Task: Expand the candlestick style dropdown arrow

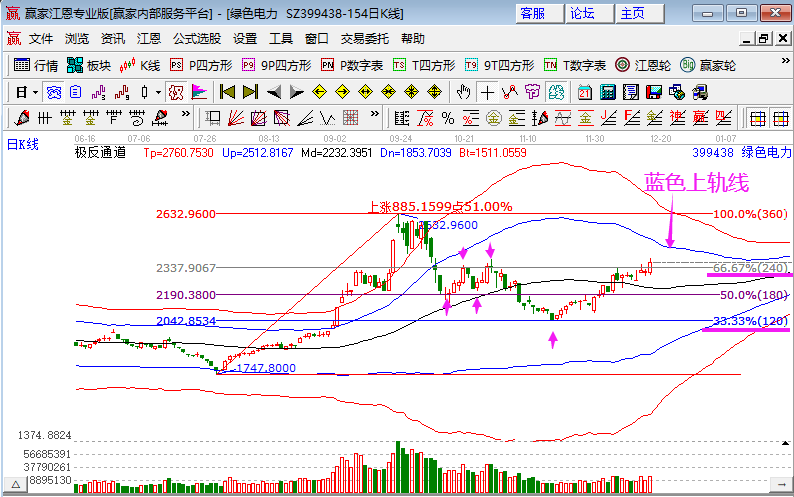Action: point(158,92)
